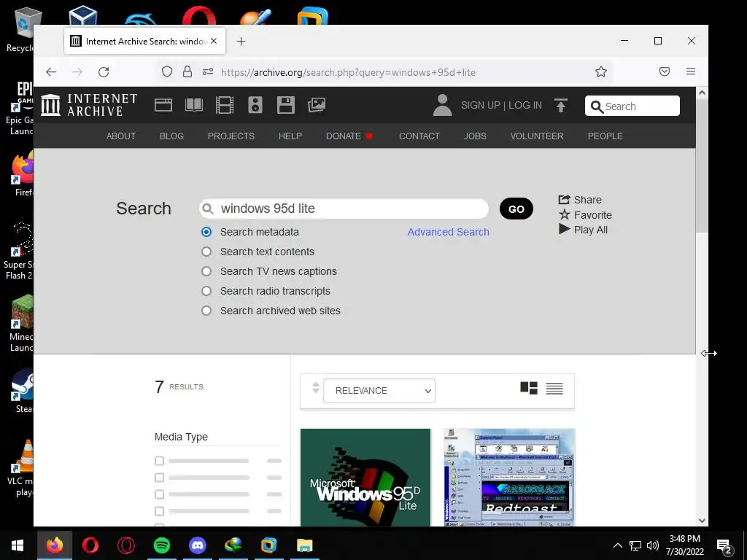The width and height of the screenshot is (747, 560).
Task: Open the BLOG menu item
Action: coord(171,136)
